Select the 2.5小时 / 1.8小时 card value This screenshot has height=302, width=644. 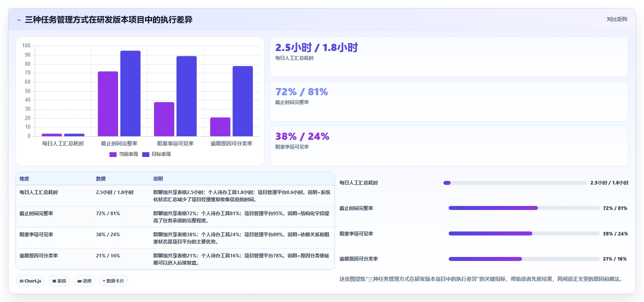[x=317, y=48]
